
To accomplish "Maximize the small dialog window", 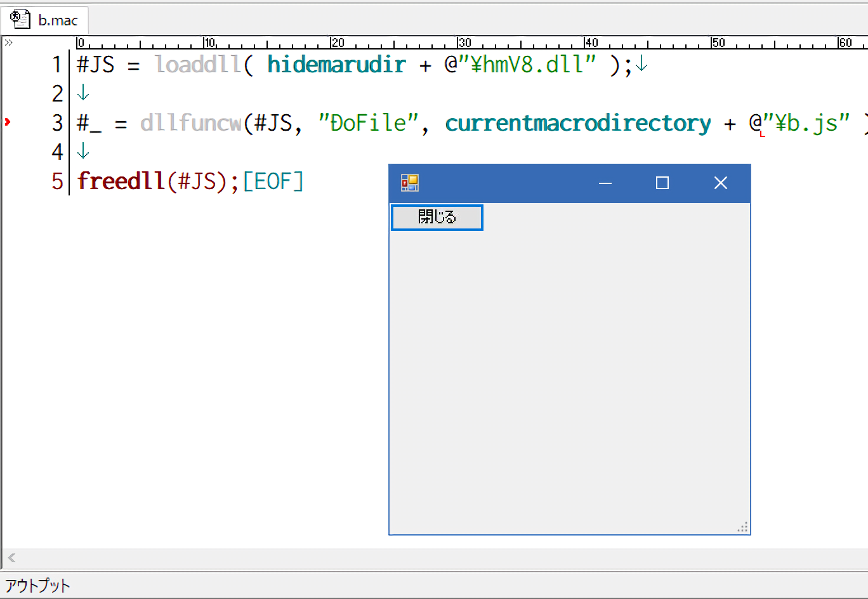I will click(662, 183).
